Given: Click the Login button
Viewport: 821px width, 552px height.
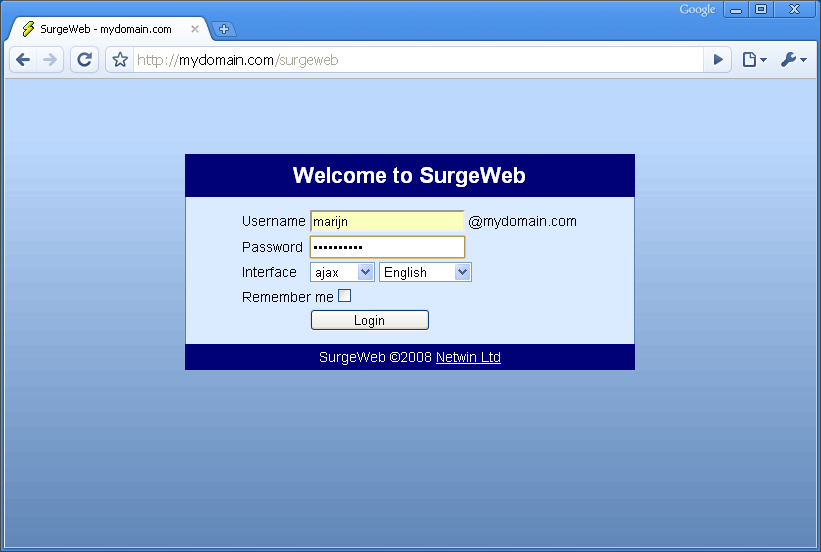Looking at the screenshot, I should coord(370,320).
